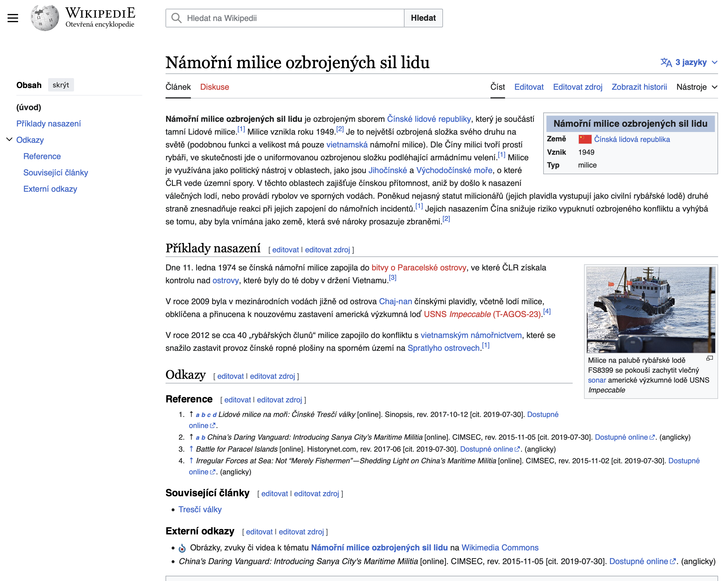Viewport: 728px width, 581px height.
Task: Open USNS Impeccable (T-AGOS-23) link
Action: [x=483, y=314]
